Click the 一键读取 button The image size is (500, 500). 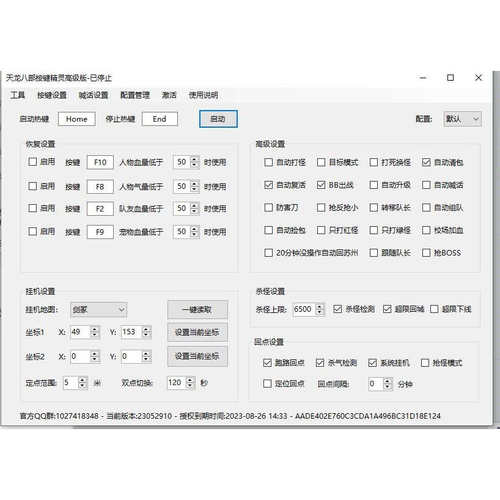tap(197, 310)
